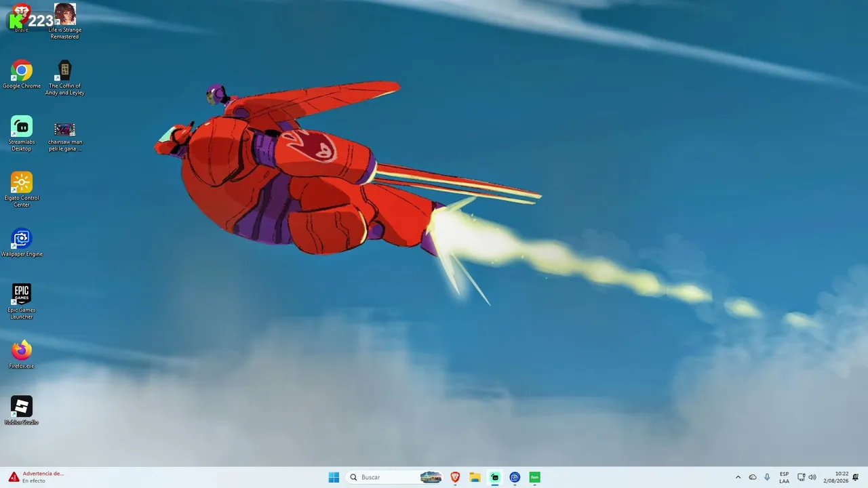
Task: Open the 'Advertencia de...' taskbar widget
Action: pyautogui.click(x=37, y=477)
